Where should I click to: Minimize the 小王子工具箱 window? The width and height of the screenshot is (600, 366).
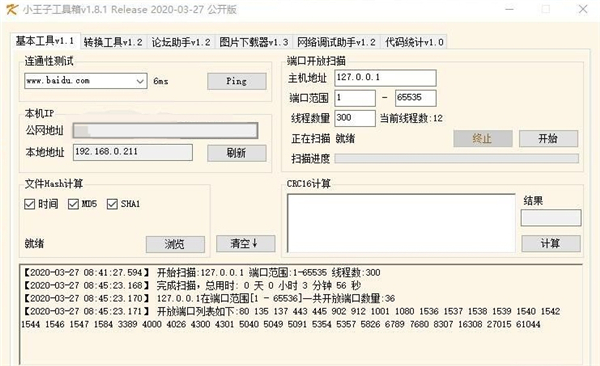pos(509,9)
